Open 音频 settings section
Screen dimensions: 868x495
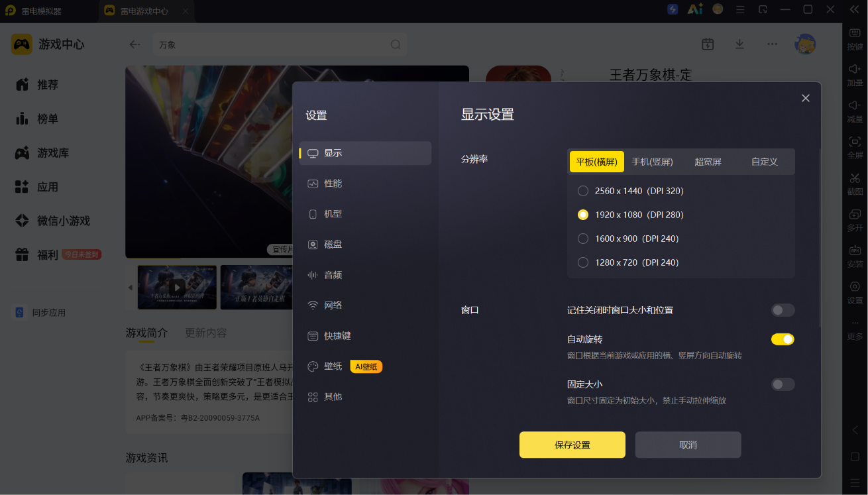(x=365, y=275)
